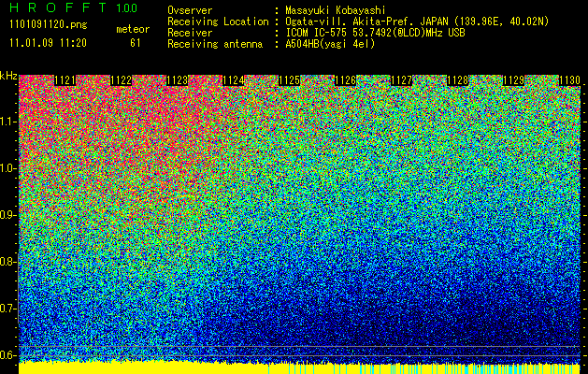
Task: Click the meteor label
Action: point(133,29)
